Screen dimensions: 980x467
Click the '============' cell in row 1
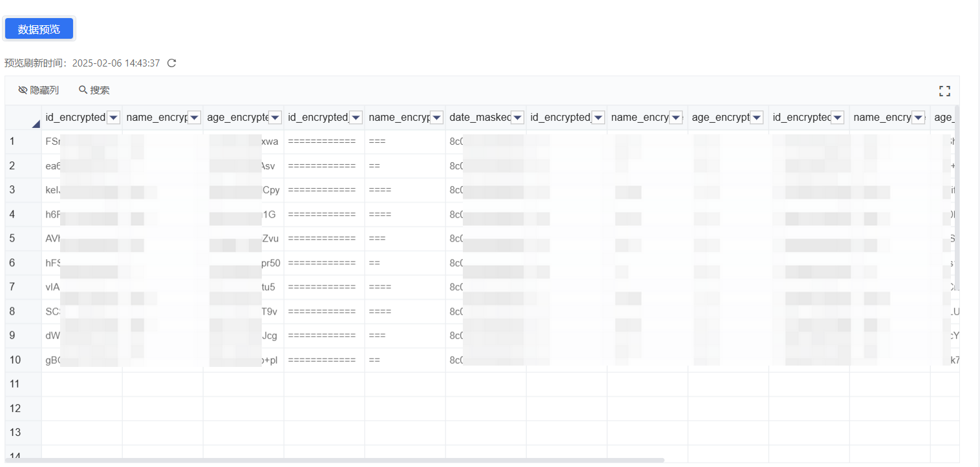tap(325, 141)
